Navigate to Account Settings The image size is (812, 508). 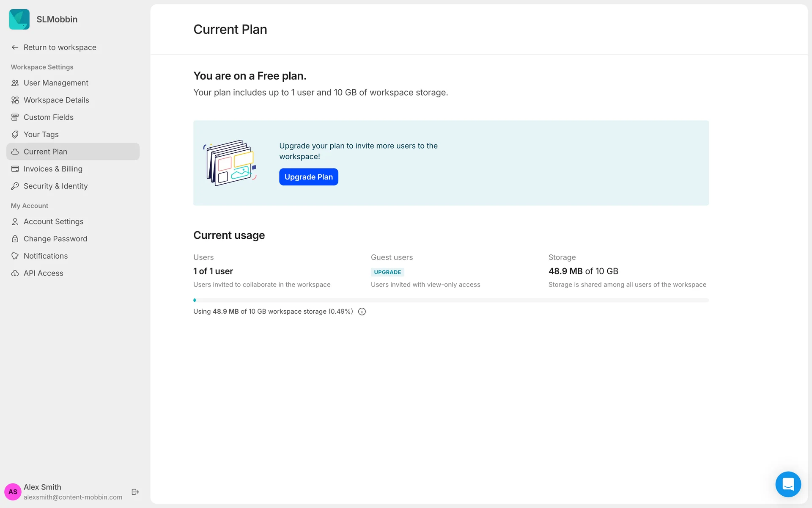click(x=53, y=222)
